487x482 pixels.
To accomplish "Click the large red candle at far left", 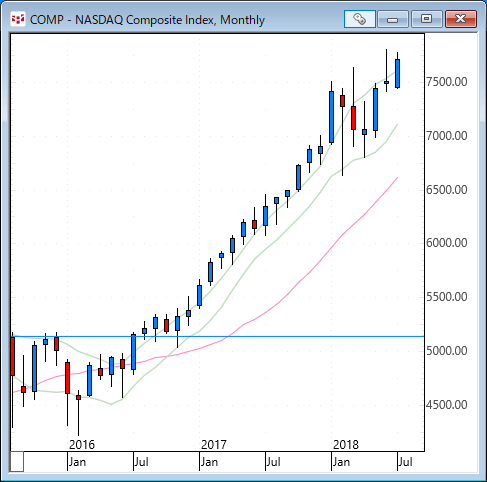I will (x=13, y=356).
